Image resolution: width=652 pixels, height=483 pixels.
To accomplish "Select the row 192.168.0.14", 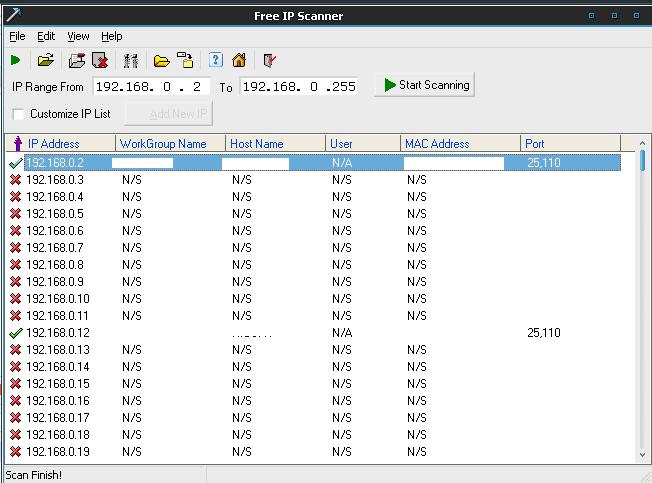I will 314,367.
